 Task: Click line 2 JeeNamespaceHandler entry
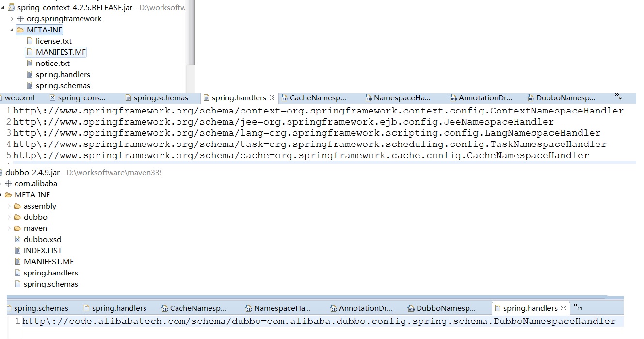click(x=283, y=122)
